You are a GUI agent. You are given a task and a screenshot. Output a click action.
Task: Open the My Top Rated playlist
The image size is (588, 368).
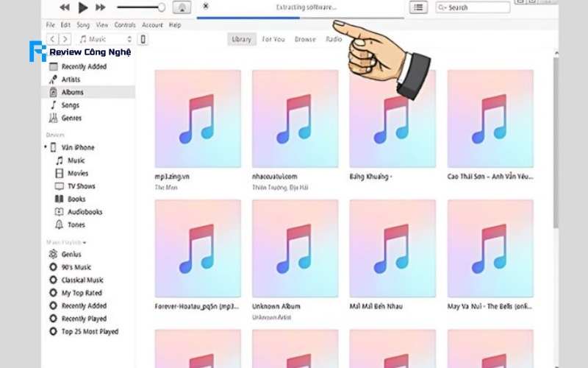[x=82, y=293]
